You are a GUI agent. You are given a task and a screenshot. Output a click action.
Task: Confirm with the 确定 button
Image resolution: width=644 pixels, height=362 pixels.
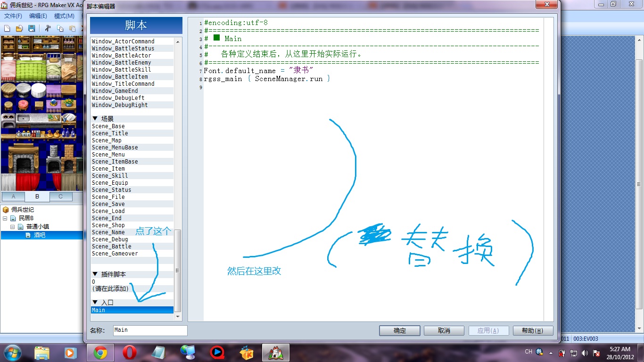(x=400, y=330)
